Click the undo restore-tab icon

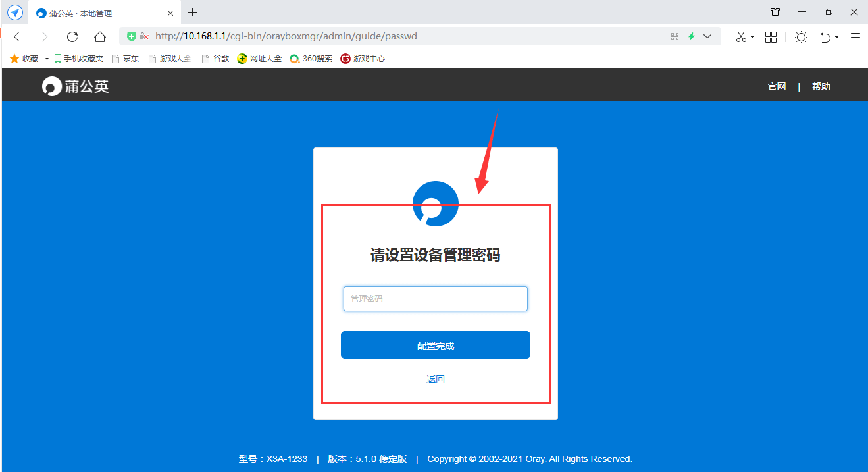click(x=825, y=37)
